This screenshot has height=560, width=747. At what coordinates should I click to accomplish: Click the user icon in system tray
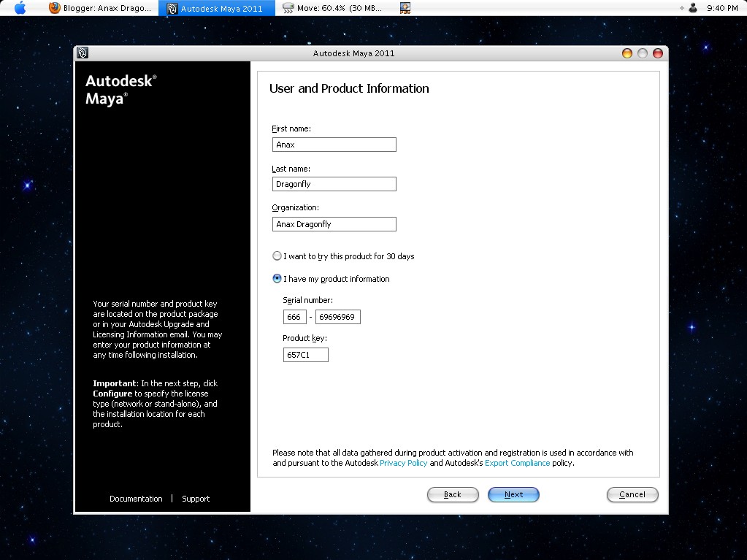[x=693, y=7]
